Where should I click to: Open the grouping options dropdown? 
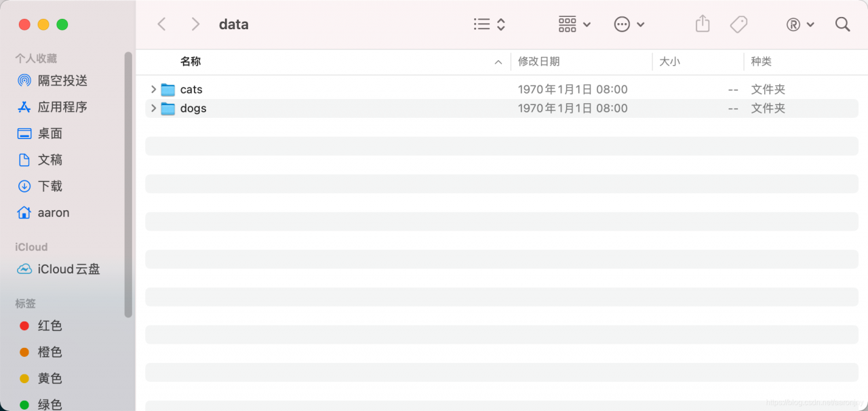click(574, 24)
